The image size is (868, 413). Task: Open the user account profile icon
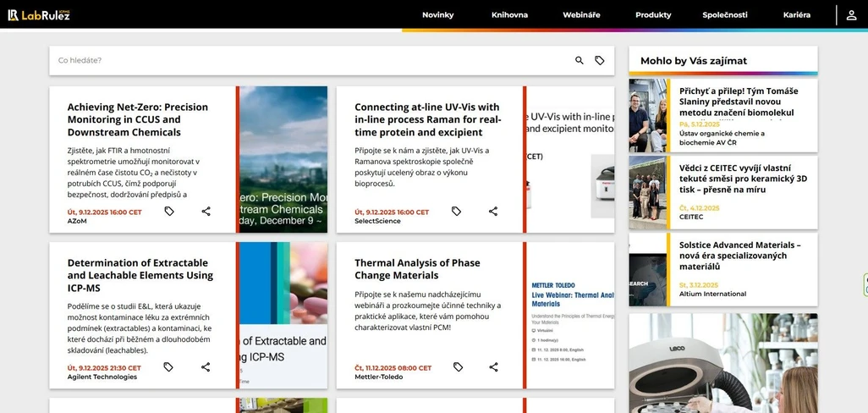point(851,15)
